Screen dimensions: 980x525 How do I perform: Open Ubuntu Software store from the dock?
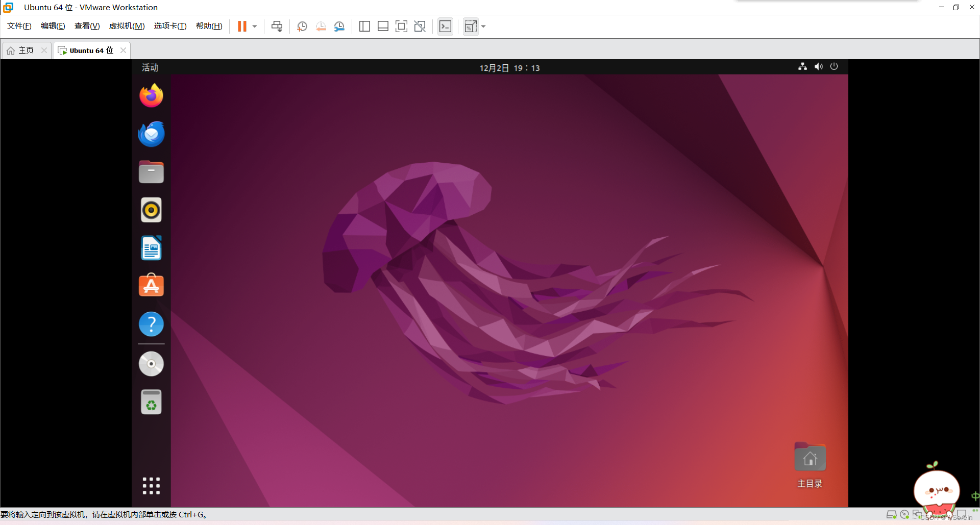click(151, 286)
